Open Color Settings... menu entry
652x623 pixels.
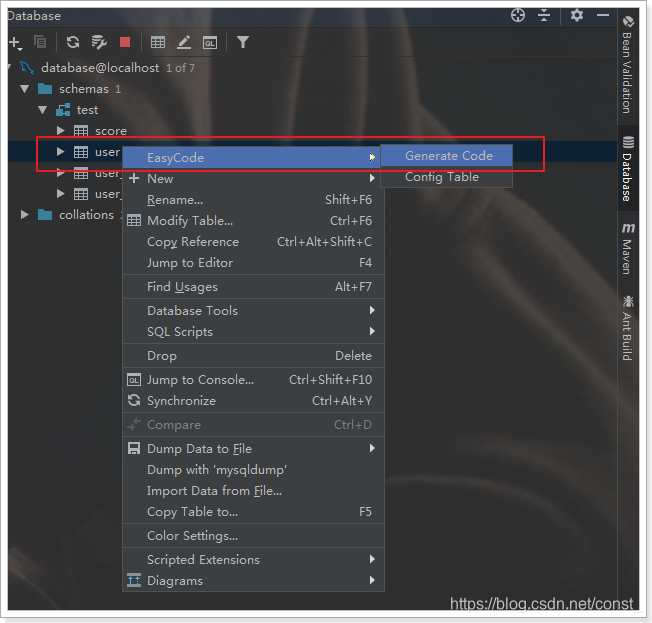click(x=253, y=536)
